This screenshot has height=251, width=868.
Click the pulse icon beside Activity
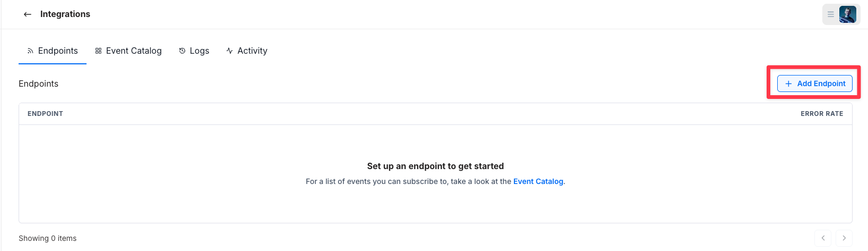pos(229,51)
